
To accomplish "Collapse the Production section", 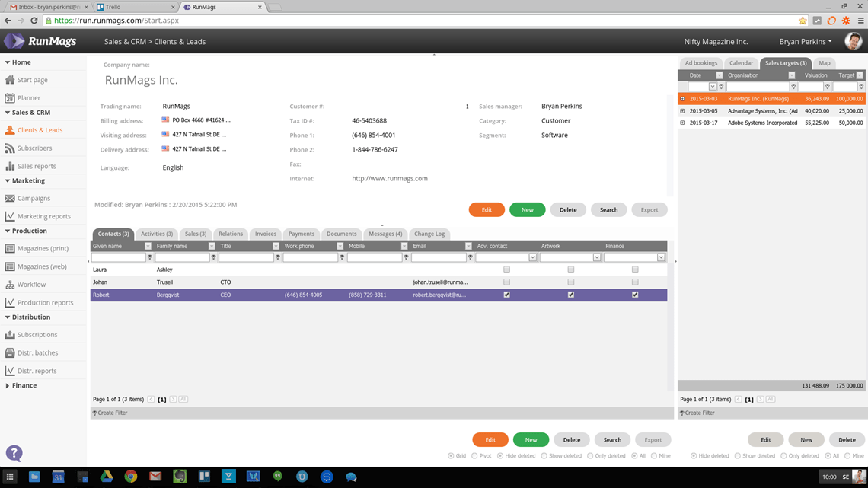I will (x=7, y=231).
